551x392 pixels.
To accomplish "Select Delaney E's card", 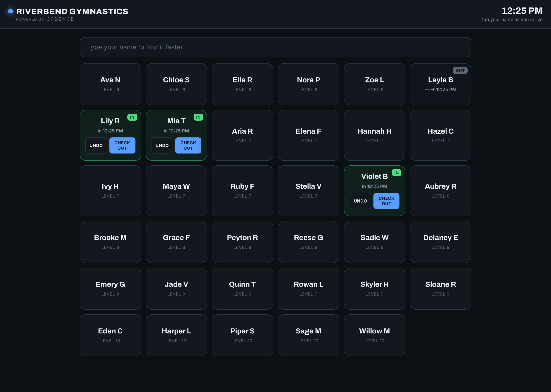I will click(440, 242).
